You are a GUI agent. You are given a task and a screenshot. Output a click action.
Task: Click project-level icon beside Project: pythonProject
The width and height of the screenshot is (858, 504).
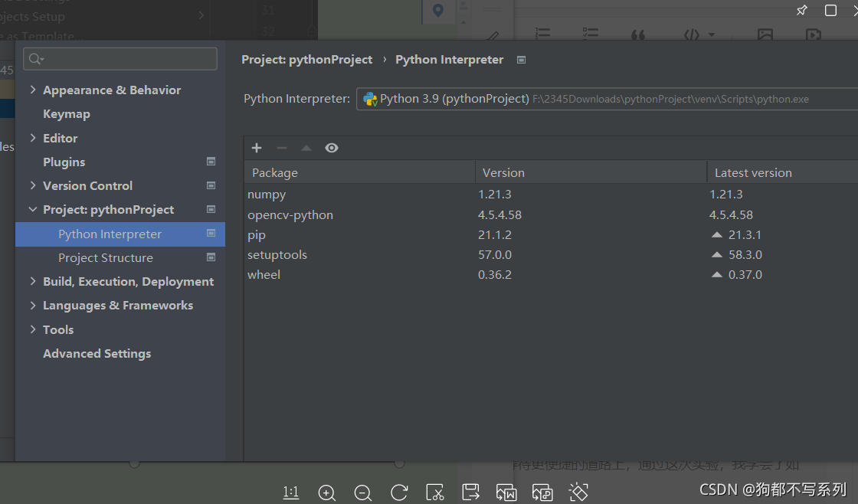pos(211,209)
